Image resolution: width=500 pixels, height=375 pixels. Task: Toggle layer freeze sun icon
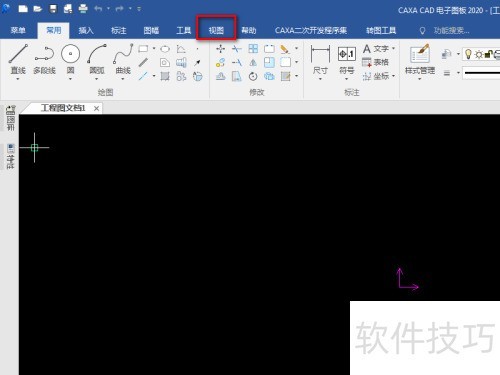(x=479, y=54)
